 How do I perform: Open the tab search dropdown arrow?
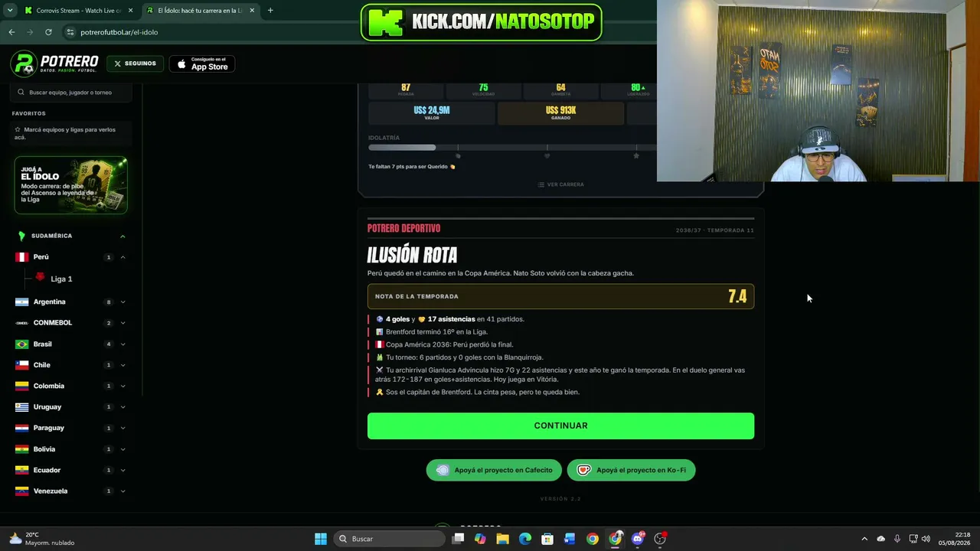(x=10, y=11)
